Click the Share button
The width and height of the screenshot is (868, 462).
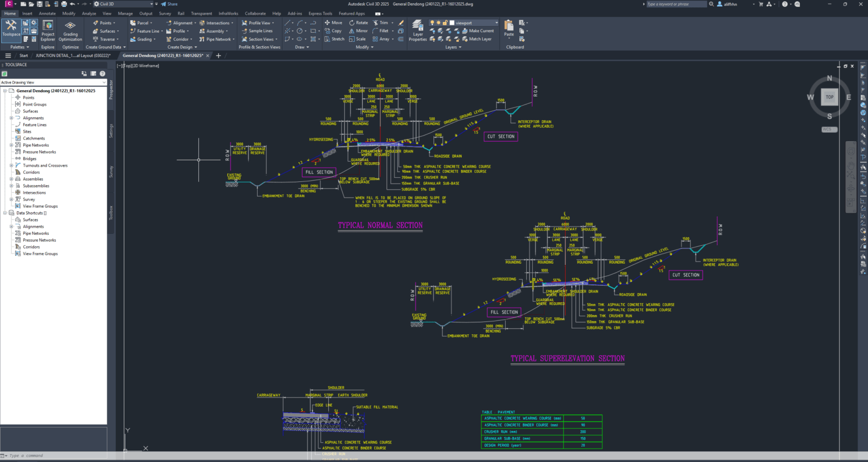click(x=170, y=4)
